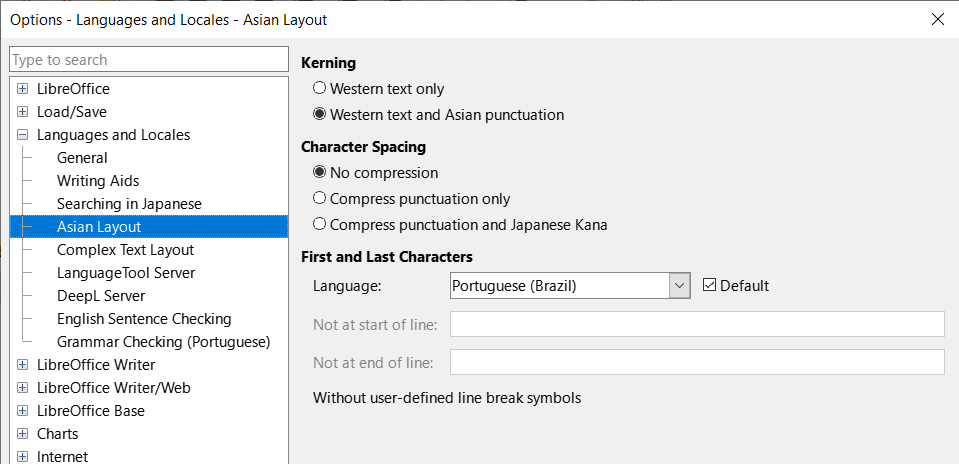959x464 pixels.
Task: Select the Charts category label
Action: click(x=57, y=433)
